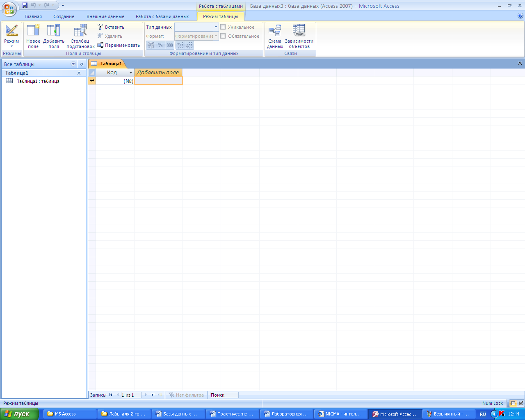Go to first record button
The image size is (525, 420).
[x=111, y=395]
